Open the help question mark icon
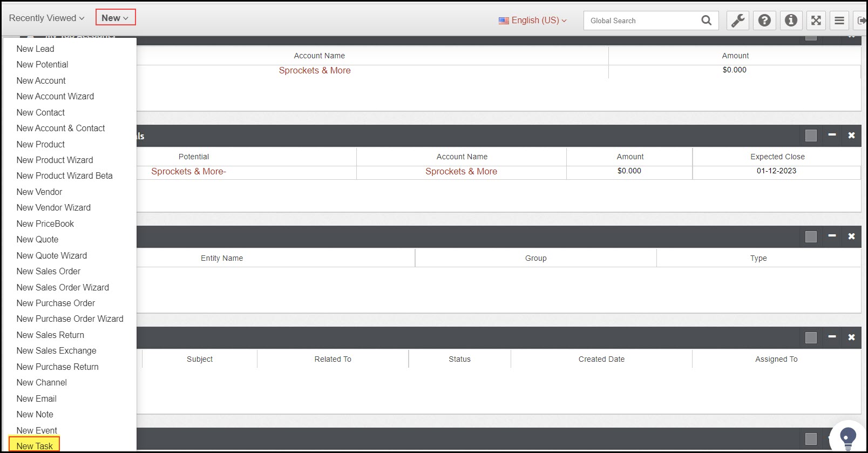 pos(764,21)
